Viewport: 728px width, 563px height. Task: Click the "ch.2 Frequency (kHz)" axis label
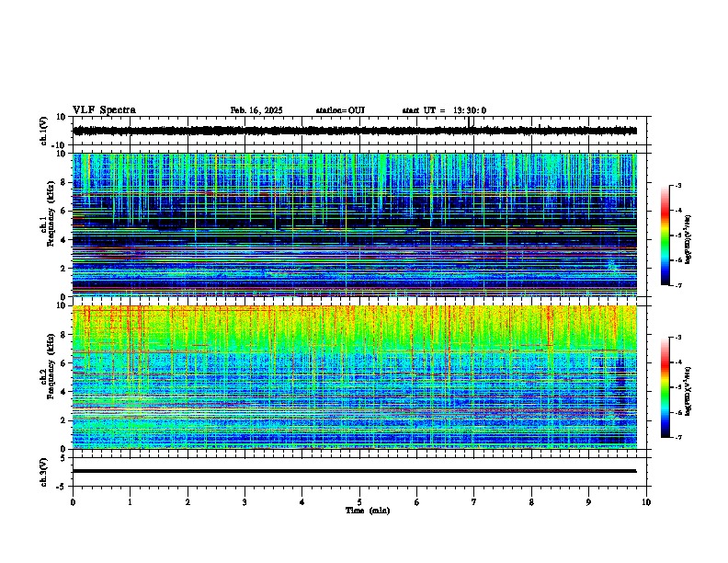(48, 366)
